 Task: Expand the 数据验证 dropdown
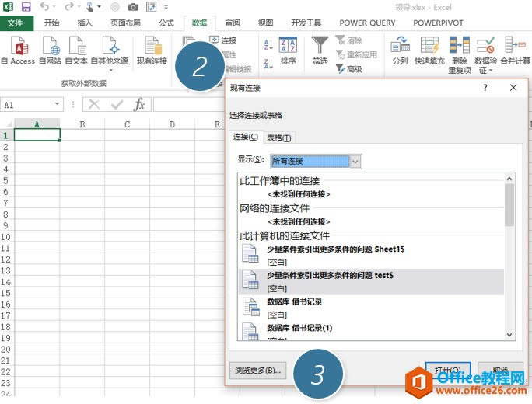point(486,71)
